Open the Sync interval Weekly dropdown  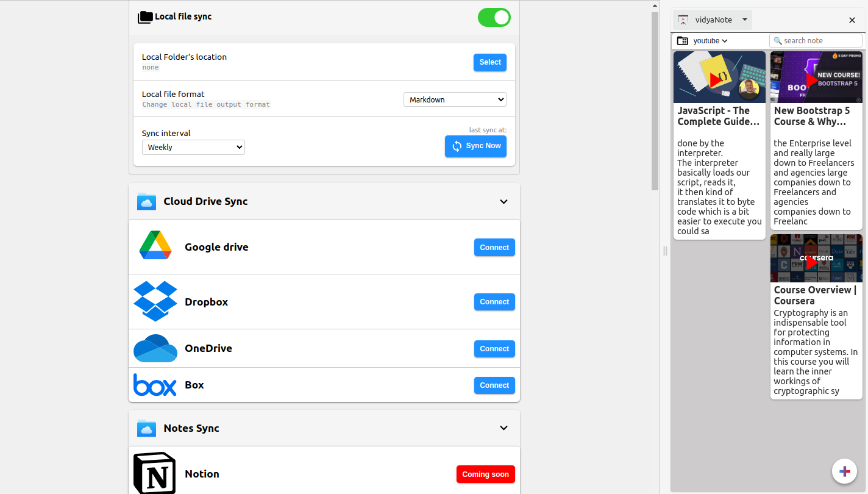[x=193, y=147]
